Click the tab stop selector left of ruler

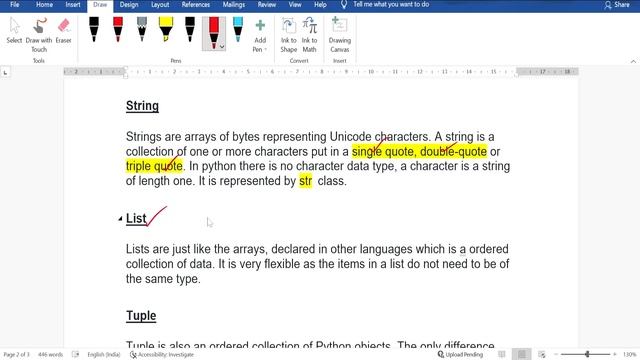[5, 73]
